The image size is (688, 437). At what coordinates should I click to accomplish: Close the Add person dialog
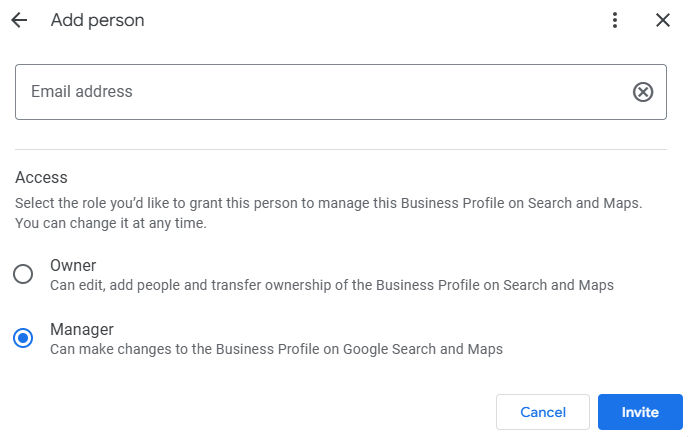pyautogui.click(x=663, y=21)
